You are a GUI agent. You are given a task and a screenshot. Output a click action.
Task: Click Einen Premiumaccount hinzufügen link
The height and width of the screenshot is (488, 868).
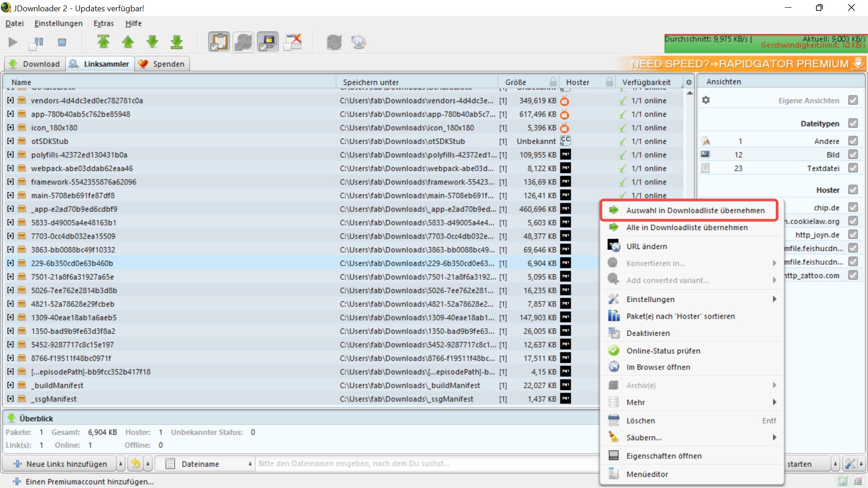tap(84, 482)
